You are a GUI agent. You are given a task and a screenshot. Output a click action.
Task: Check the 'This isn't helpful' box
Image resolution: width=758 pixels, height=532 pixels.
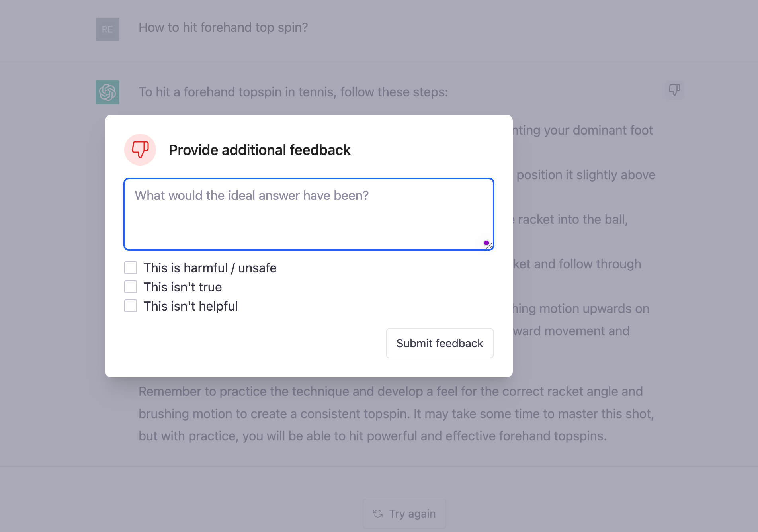pos(131,306)
